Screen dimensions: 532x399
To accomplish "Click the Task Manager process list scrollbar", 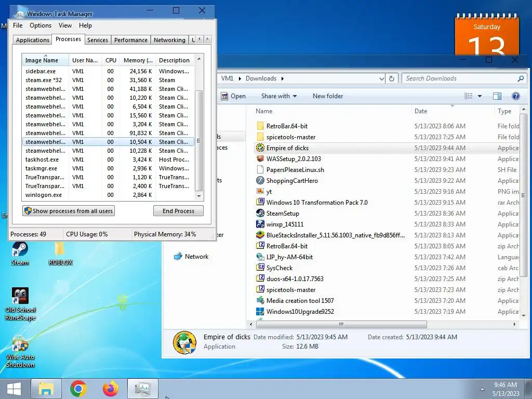I will (199, 140).
